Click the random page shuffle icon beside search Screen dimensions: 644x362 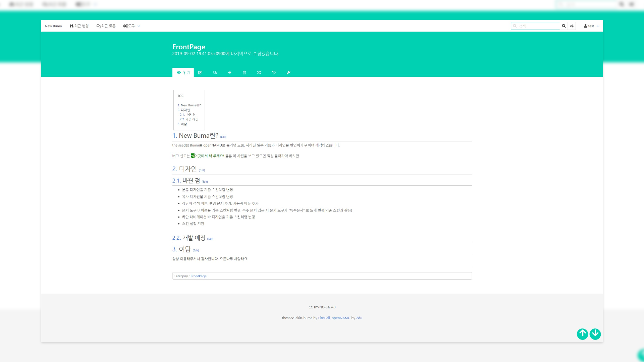[x=571, y=26]
